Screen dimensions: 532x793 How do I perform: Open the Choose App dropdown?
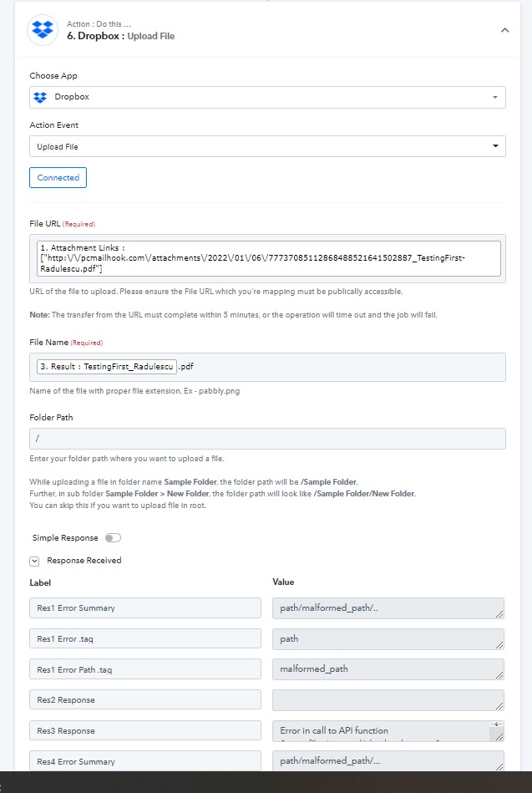click(x=267, y=97)
